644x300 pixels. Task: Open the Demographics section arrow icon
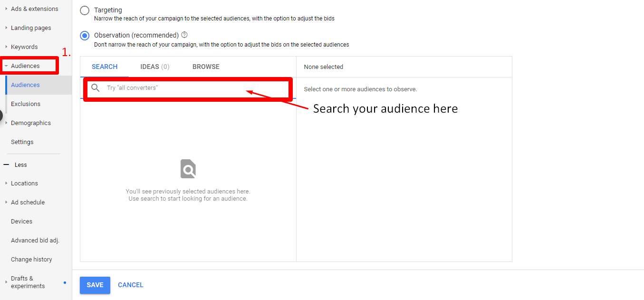pos(7,123)
